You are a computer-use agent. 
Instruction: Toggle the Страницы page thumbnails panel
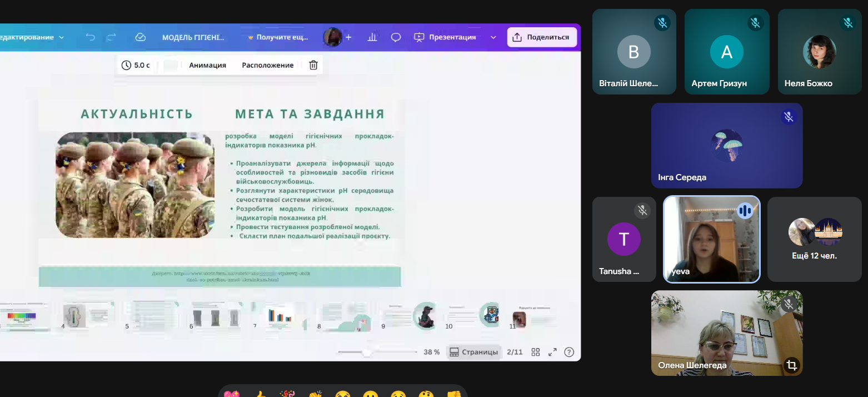(474, 352)
